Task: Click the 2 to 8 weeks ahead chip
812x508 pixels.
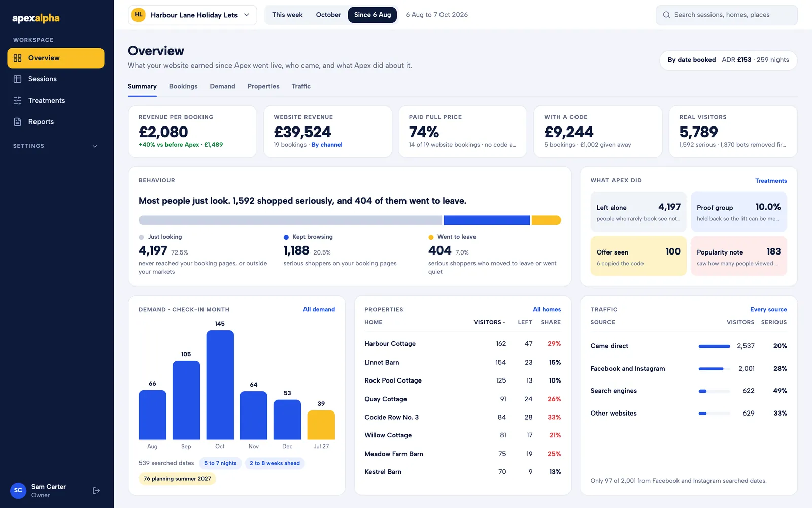Action: 275,463
